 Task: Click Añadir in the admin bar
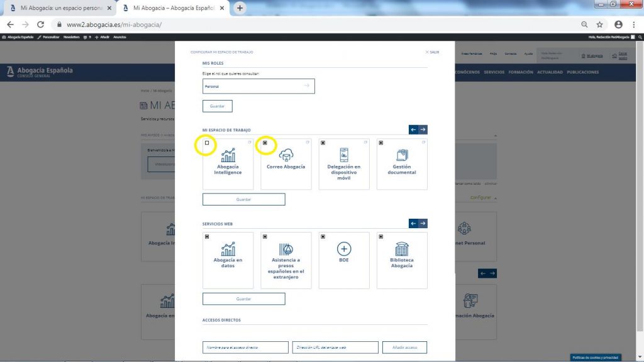click(x=103, y=37)
